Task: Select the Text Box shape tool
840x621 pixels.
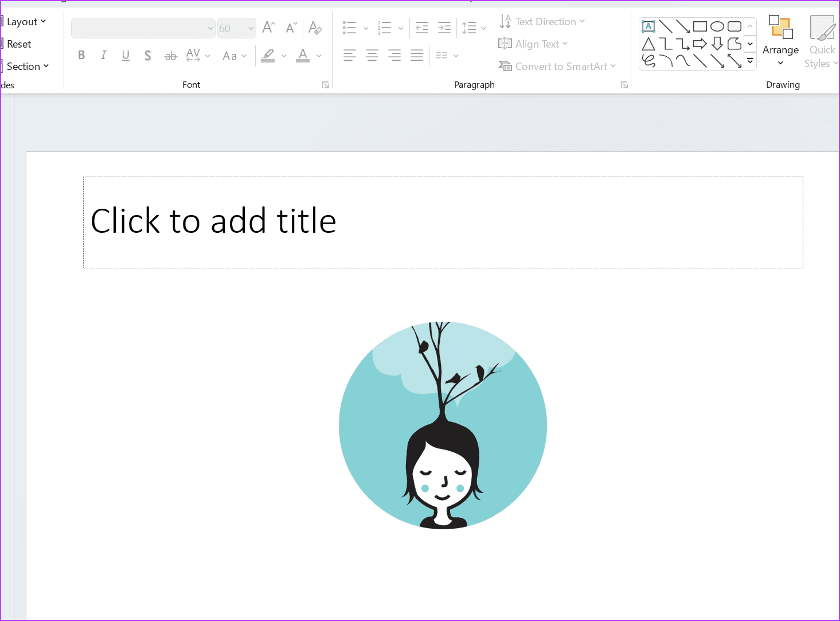Action: [x=648, y=26]
